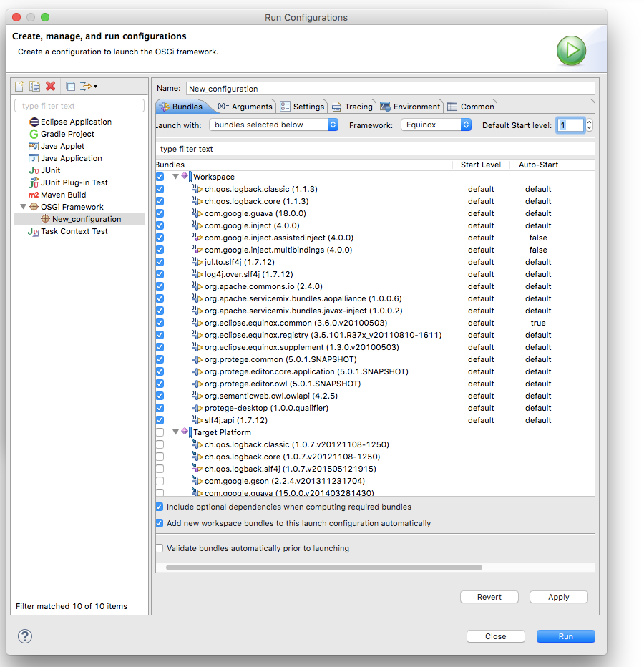Toggle Add new workspace bundles automatically checkbox
Image resolution: width=644 pixels, height=667 pixels.
160,523
